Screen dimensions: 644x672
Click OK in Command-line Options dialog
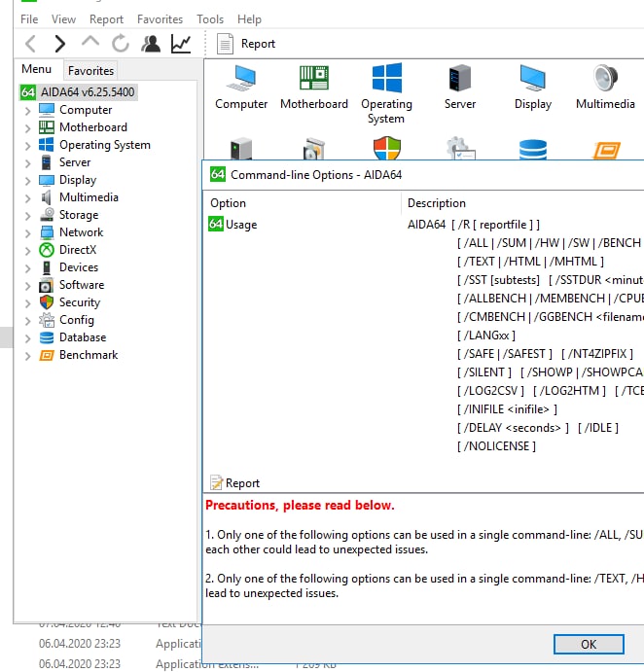(x=589, y=644)
